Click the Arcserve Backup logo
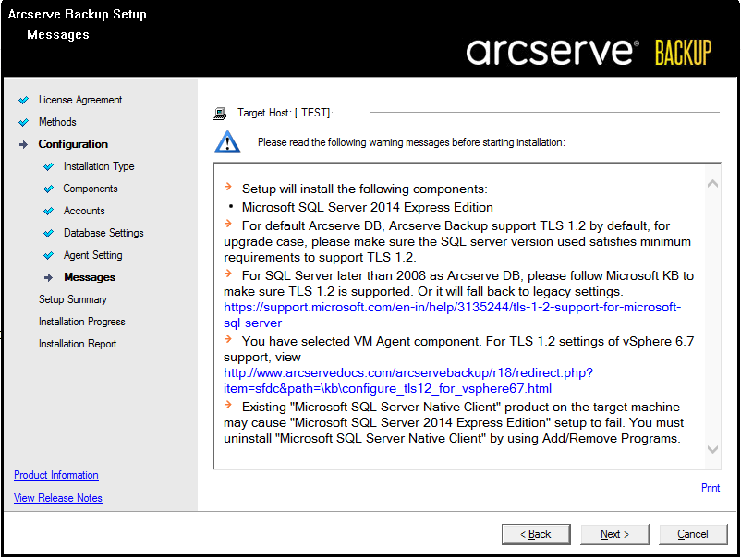741x560 pixels. pos(589,52)
